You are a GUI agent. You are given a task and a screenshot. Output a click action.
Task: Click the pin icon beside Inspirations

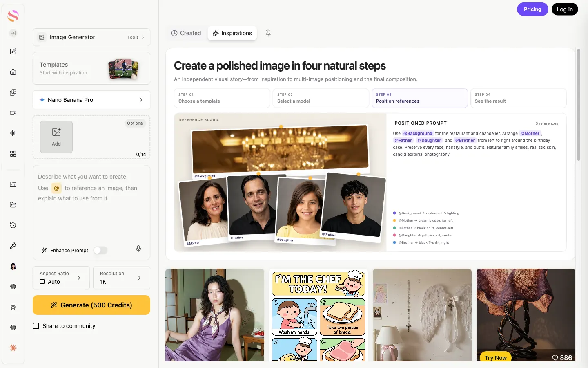tap(268, 33)
